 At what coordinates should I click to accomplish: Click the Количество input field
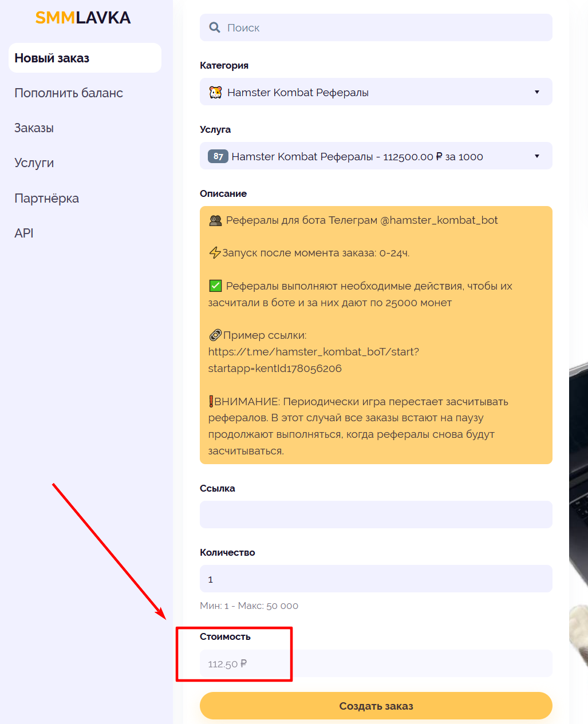click(x=376, y=579)
